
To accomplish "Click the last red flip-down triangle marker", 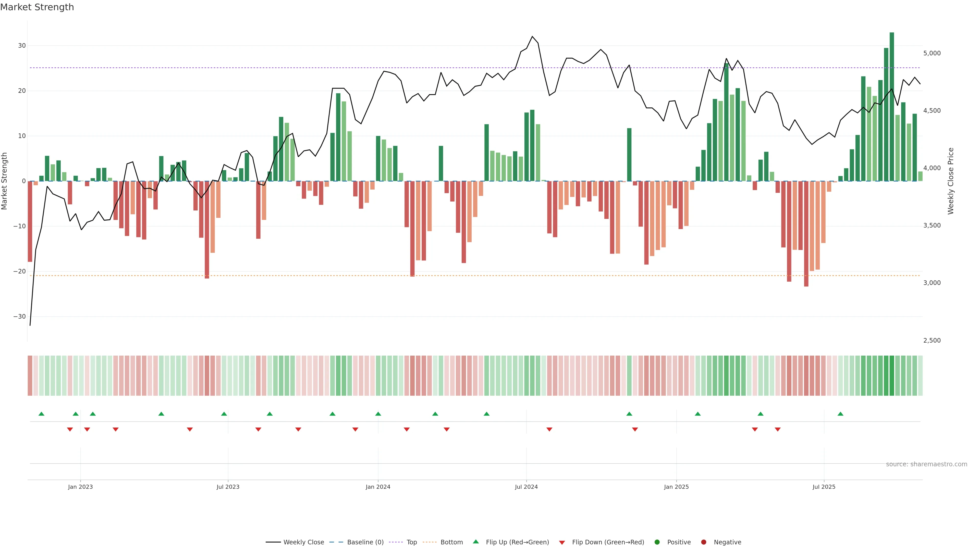I will point(778,429).
